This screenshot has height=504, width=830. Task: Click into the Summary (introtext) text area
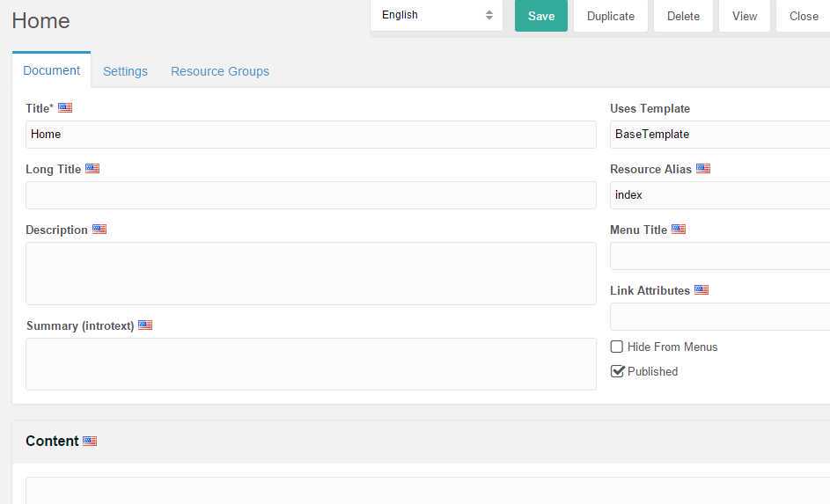click(x=311, y=364)
